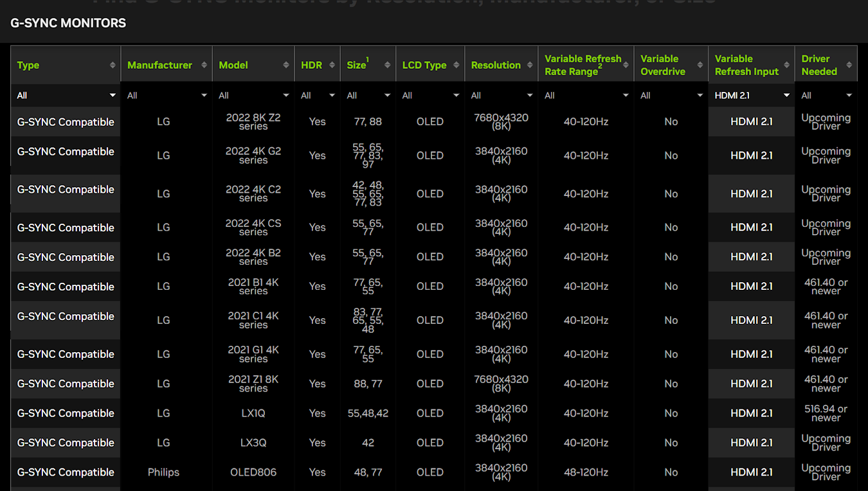Click the Philips manufacturer cell
868x491 pixels.
click(x=163, y=472)
